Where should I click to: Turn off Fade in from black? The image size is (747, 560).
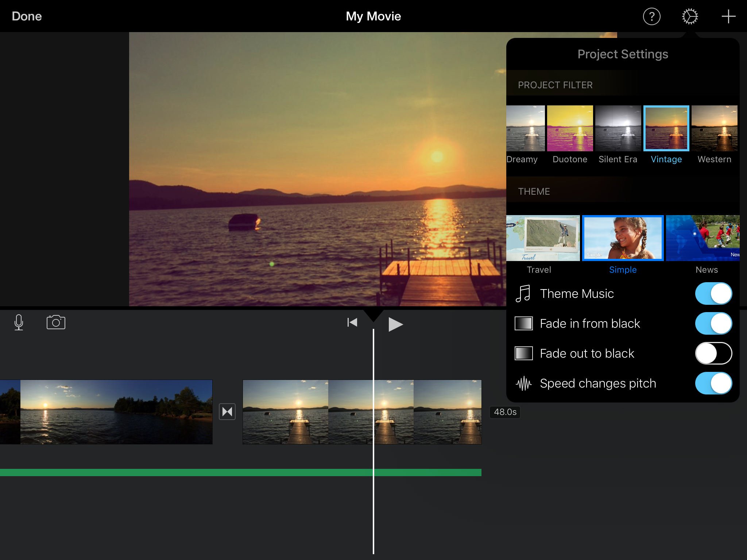[x=713, y=323]
